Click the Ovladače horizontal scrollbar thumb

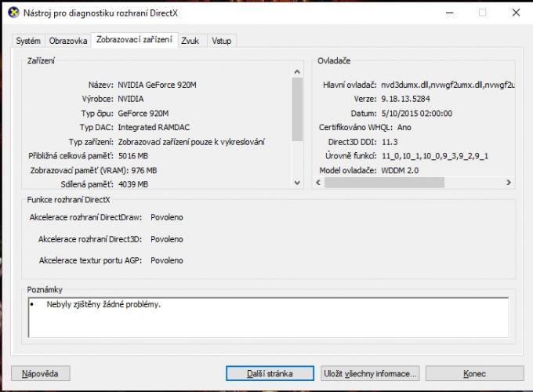pyautogui.click(x=384, y=182)
